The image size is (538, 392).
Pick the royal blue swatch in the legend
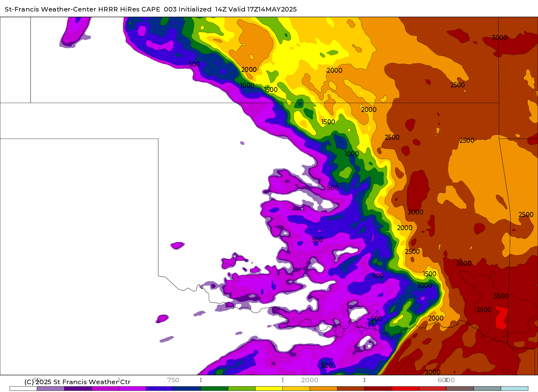pyautogui.click(x=160, y=388)
